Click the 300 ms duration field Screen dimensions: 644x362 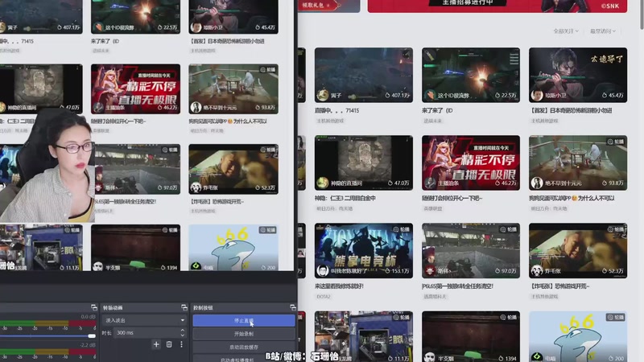point(146,333)
